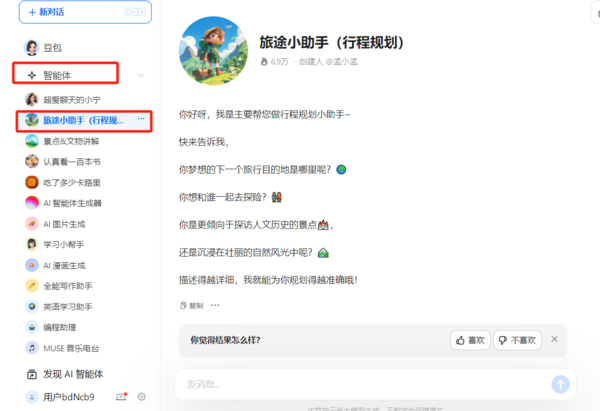Click the AI 图片生成 icon
This screenshot has height=411, width=600.
pos(32,224)
